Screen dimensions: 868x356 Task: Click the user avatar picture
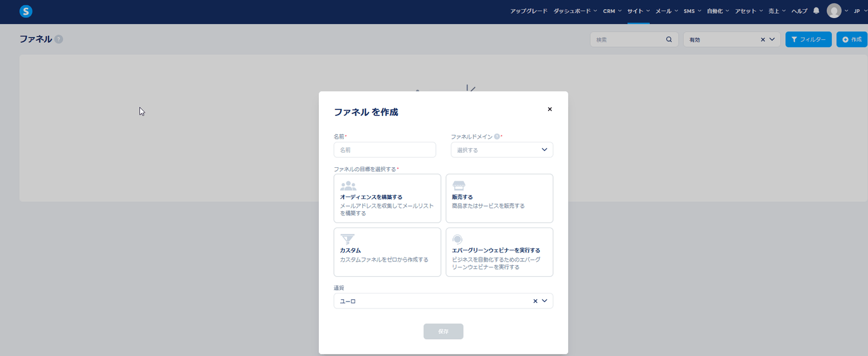(x=834, y=11)
